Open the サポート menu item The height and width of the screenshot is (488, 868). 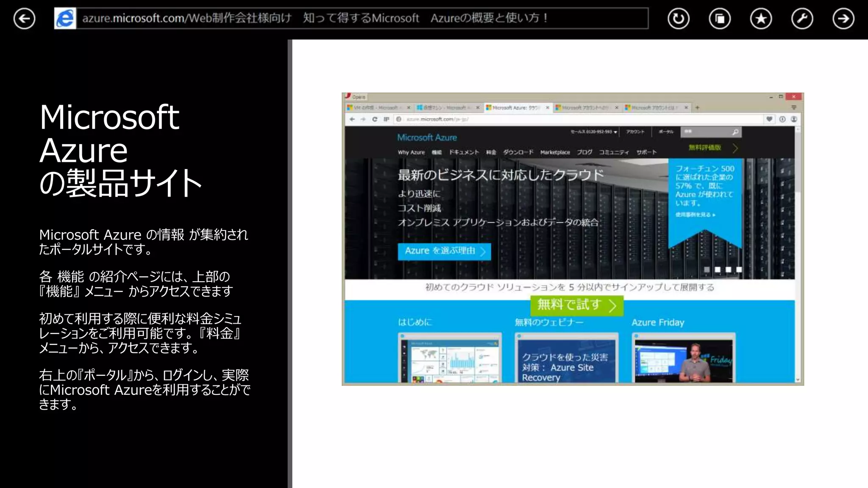[646, 152]
